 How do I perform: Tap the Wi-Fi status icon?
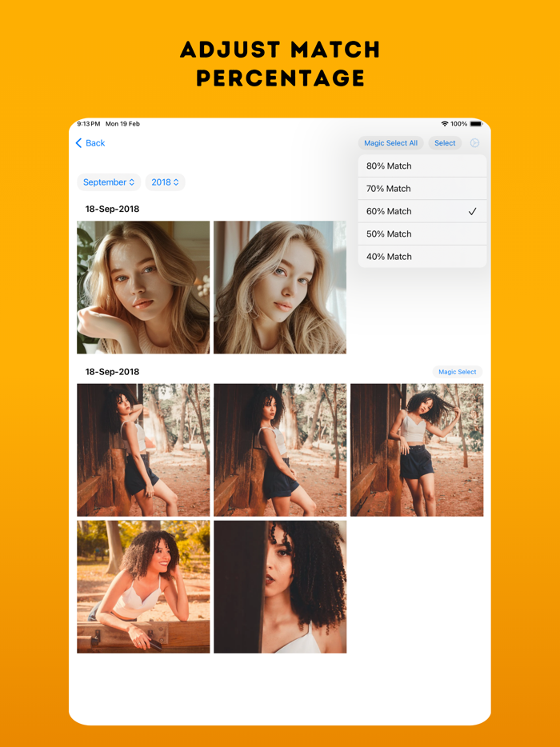pos(445,124)
